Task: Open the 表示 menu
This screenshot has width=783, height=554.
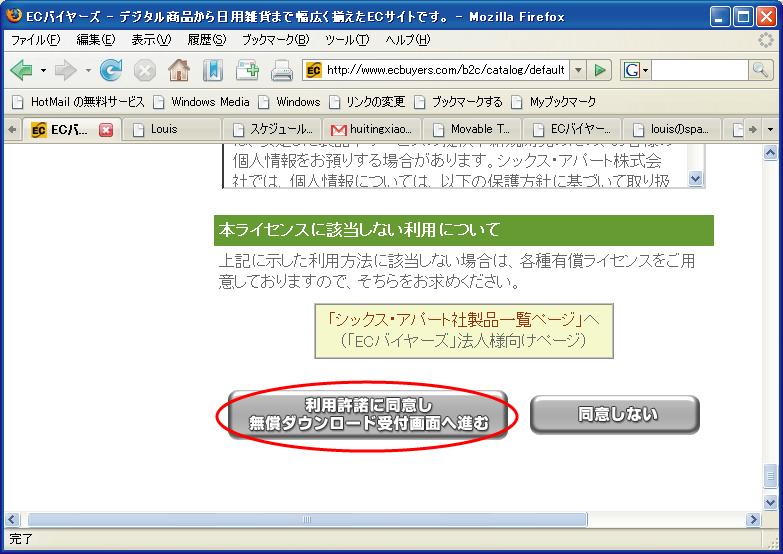Action: pyautogui.click(x=151, y=40)
